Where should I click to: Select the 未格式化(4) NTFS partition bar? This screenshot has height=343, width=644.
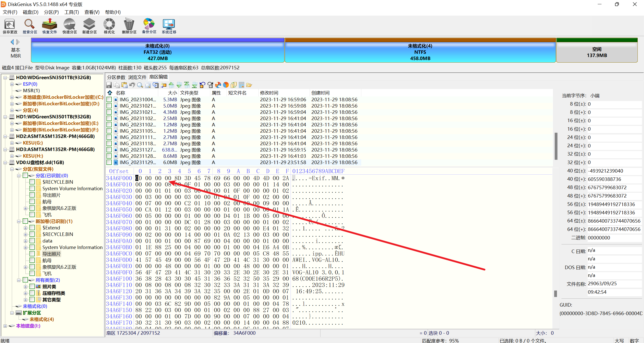click(420, 52)
